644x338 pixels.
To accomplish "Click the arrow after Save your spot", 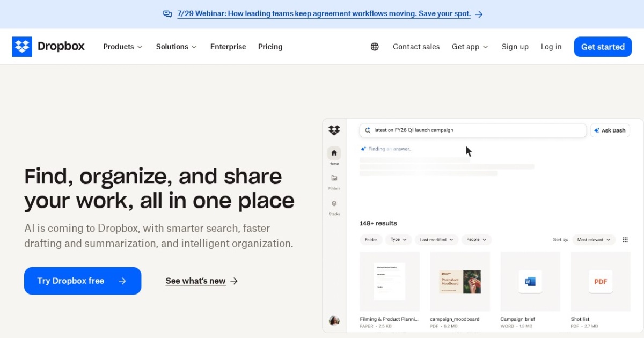I will point(479,14).
